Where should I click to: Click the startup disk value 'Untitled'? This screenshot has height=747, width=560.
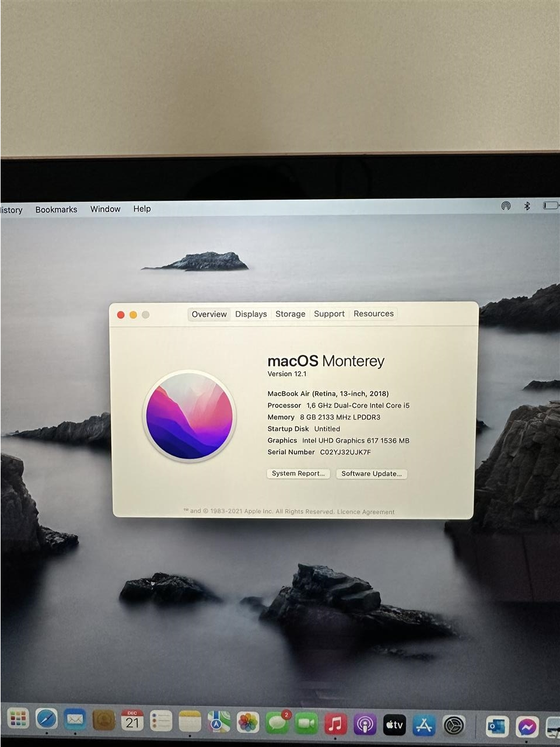(x=327, y=429)
